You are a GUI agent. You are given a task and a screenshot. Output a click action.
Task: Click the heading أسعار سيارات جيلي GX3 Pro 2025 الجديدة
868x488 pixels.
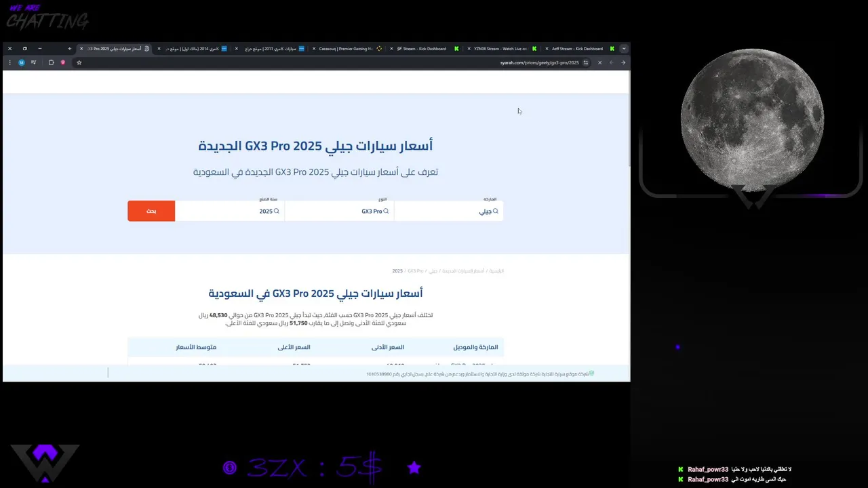tap(315, 146)
